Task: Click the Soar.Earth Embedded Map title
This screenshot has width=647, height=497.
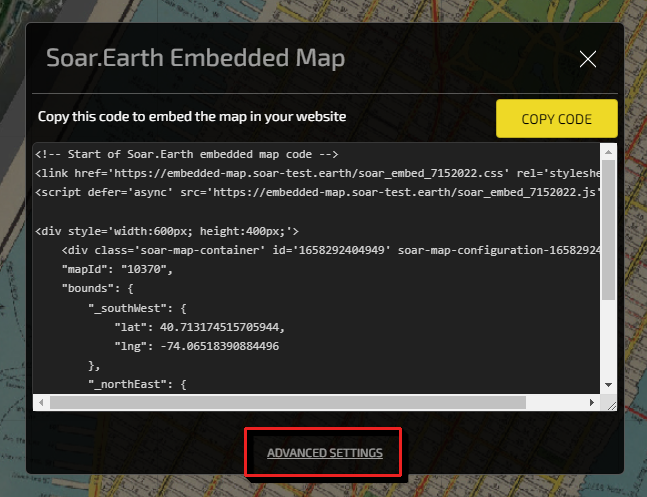Action: (x=196, y=58)
